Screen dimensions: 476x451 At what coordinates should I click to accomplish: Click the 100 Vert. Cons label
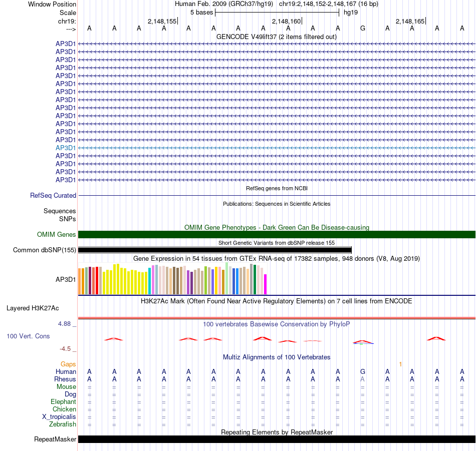(28, 336)
